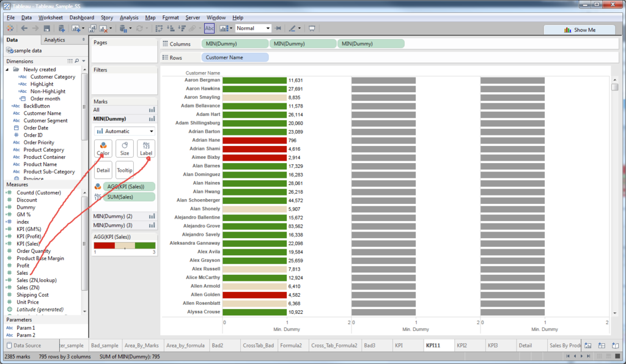Screen dimensions: 626x364
Task: Click the SUM(Sales) label pill
Action: coord(129,197)
